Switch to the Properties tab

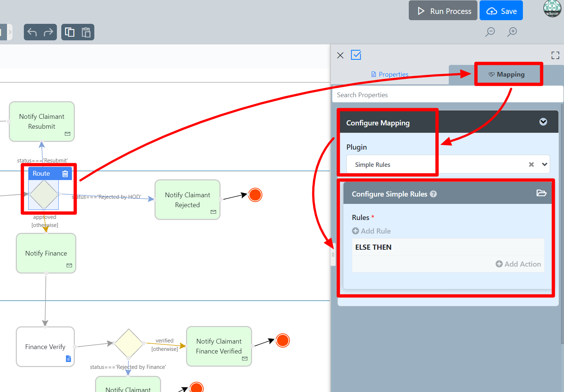pos(390,74)
